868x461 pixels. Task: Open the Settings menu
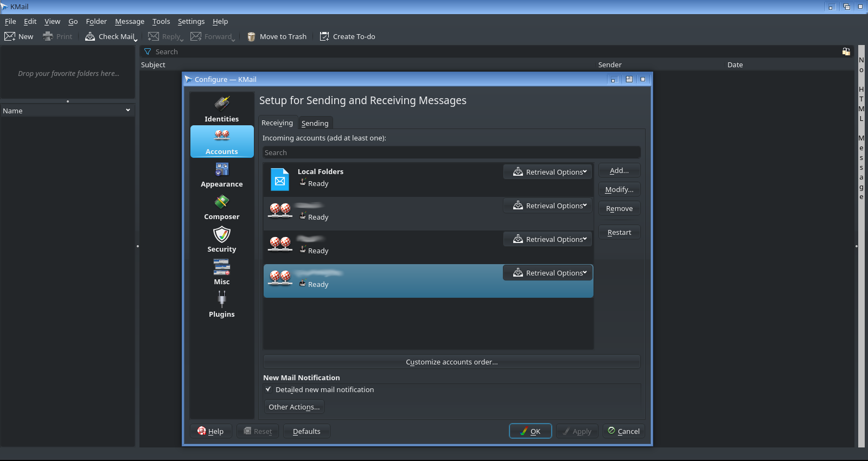coord(191,21)
